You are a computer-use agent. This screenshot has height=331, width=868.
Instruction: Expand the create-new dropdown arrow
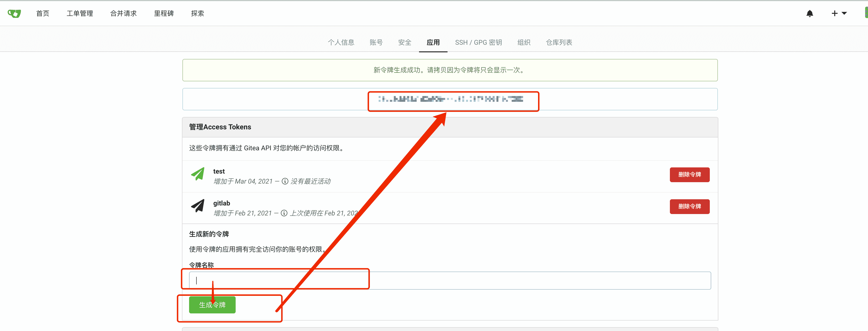click(x=844, y=14)
